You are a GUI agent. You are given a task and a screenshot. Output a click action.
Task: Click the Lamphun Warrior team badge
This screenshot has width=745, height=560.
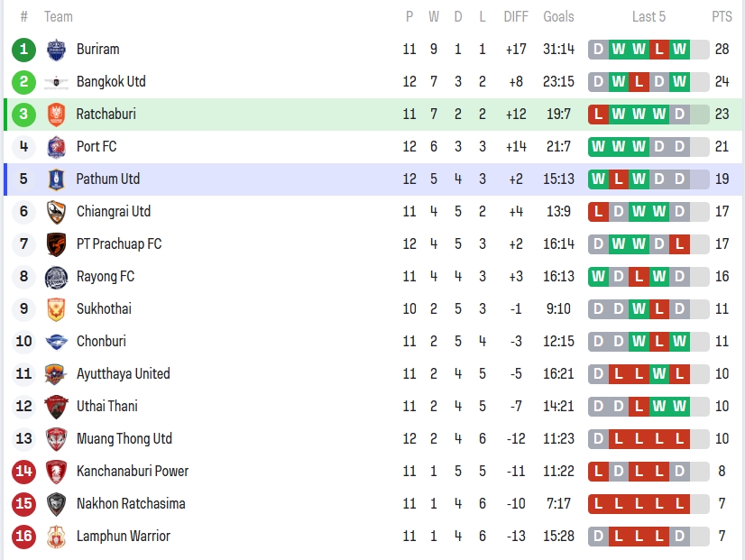point(56,537)
